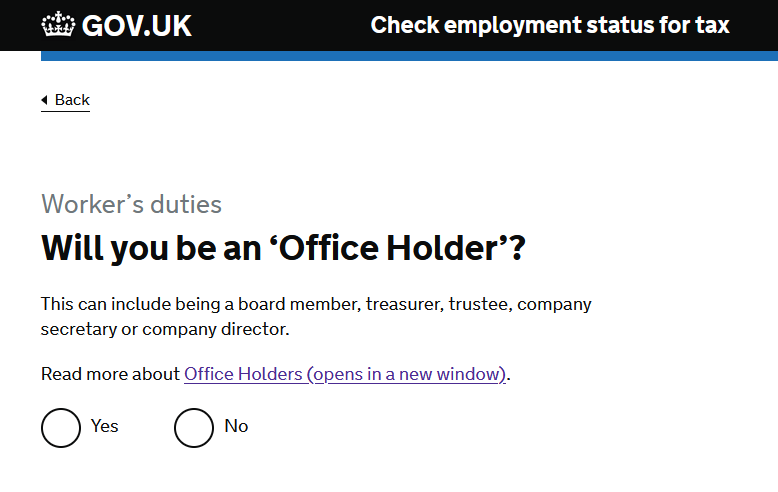Go to Check employment status for tax
The width and height of the screenshot is (778, 492).
[550, 25]
